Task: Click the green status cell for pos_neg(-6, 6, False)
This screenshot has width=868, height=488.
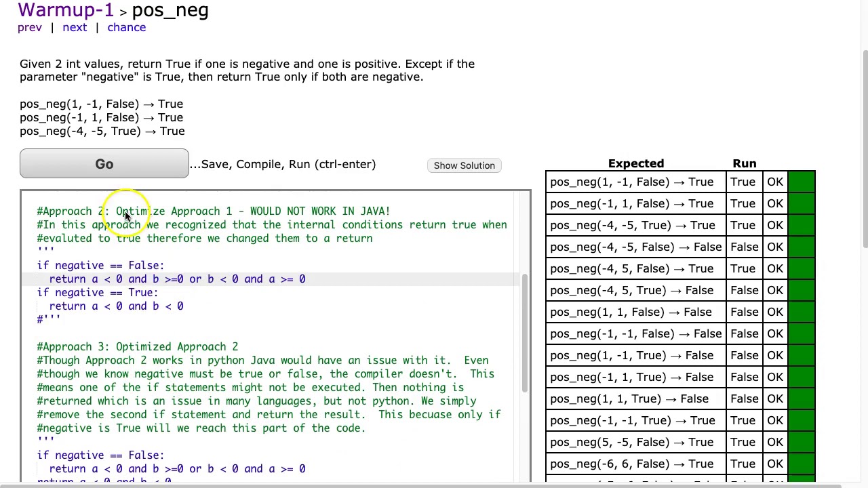Action: click(x=802, y=464)
